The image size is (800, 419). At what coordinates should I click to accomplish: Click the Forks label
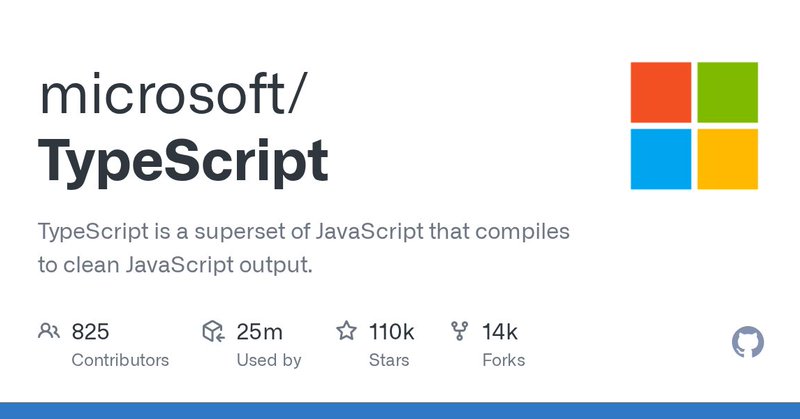(x=504, y=360)
